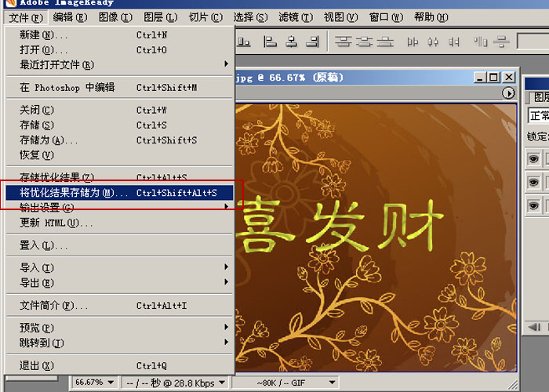
Task: Maximize the jpg document window
Action: click(493, 77)
